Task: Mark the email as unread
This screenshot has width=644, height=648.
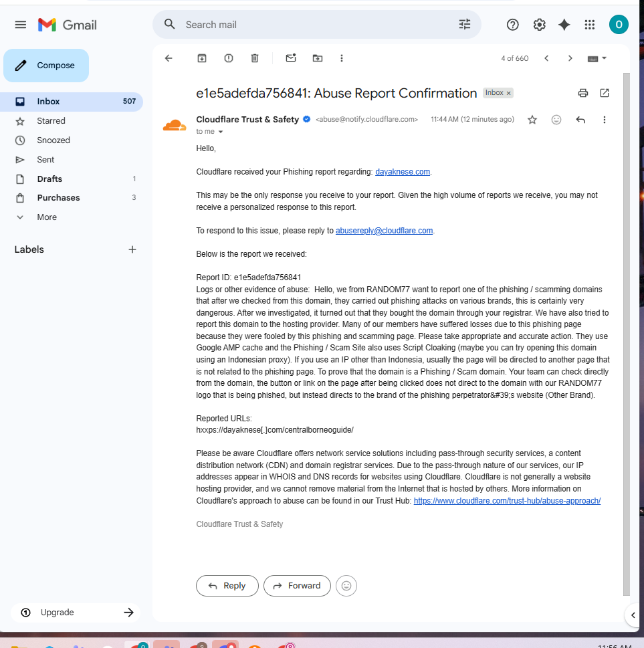Action: 291,58
